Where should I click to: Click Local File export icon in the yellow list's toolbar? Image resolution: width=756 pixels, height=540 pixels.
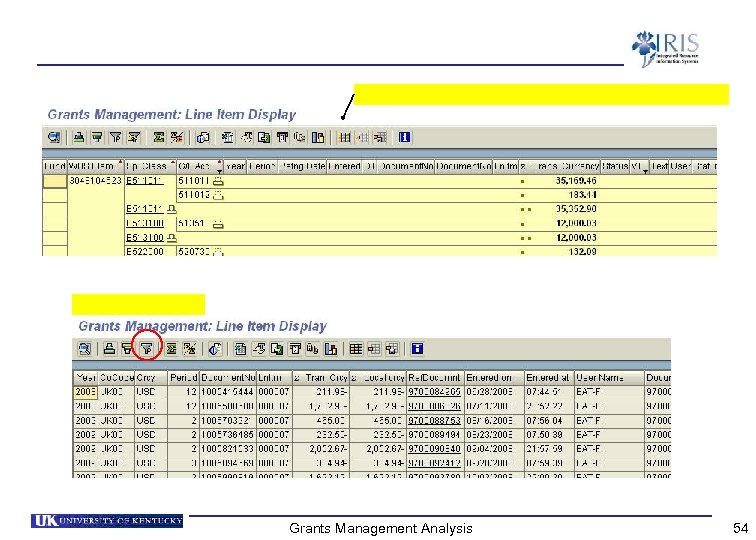(x=264, y=138)
